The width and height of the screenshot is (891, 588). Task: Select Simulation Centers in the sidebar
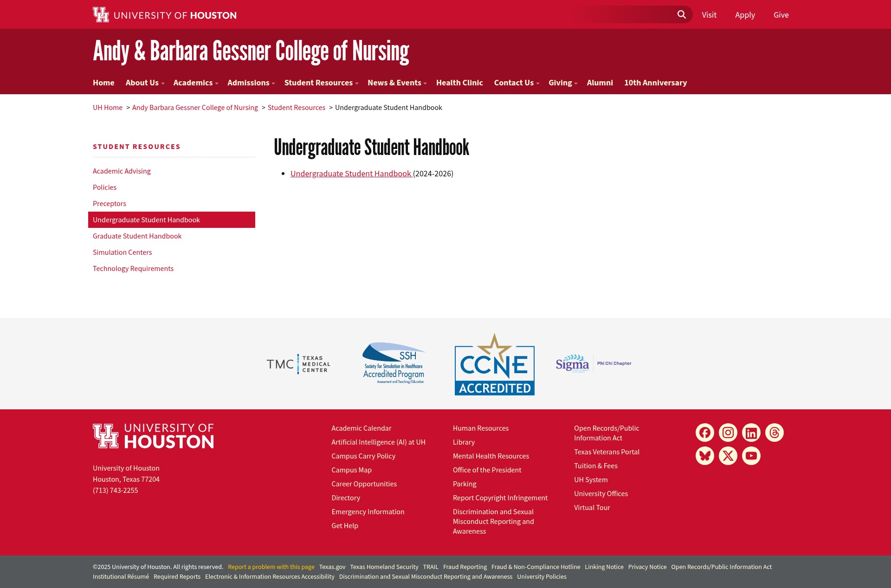pyautogui.click(x=122, y=252)
